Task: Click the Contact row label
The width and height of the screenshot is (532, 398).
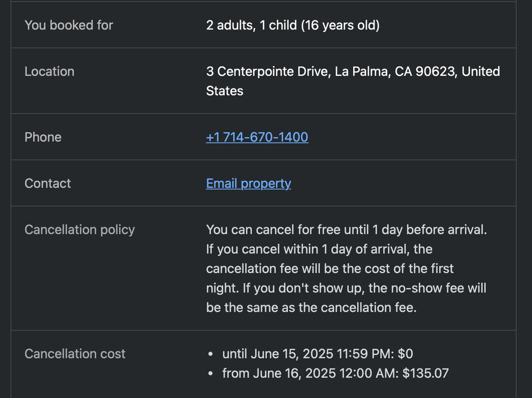Action: (48, 183)
